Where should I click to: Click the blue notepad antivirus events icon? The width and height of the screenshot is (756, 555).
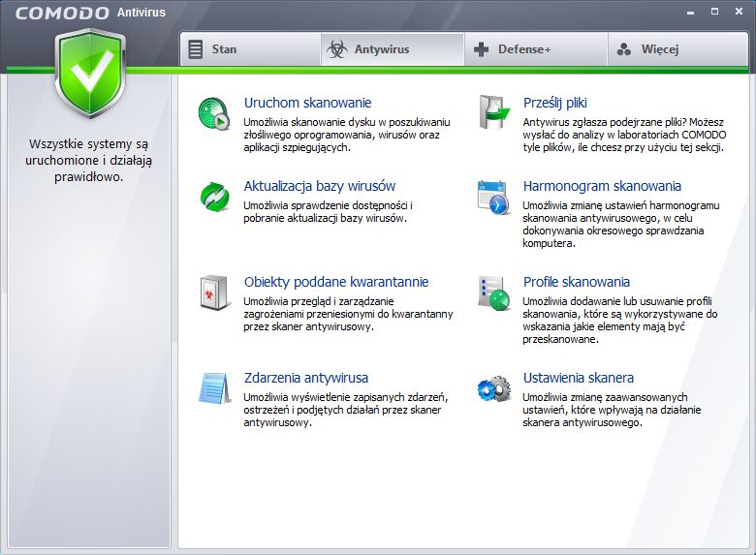click(x=213, y=387)
